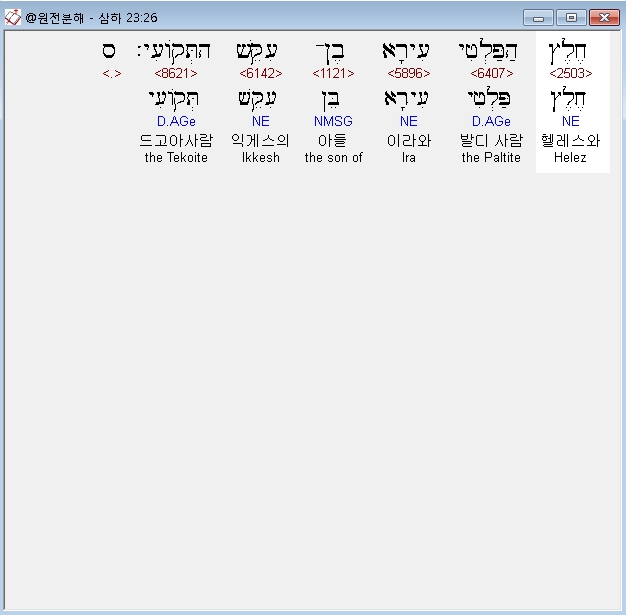Click the Hebrew lemma above NE for Helez

568,99
